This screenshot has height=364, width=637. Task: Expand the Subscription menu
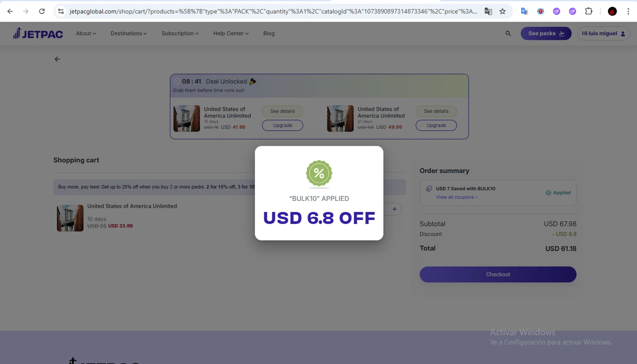click(x=180, y=33)
